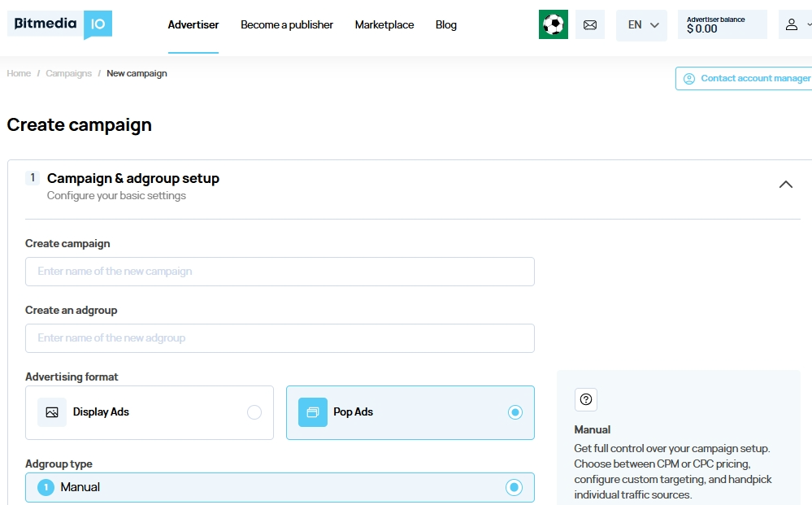Click the Display Ads image icon

(x=52, y=412)
